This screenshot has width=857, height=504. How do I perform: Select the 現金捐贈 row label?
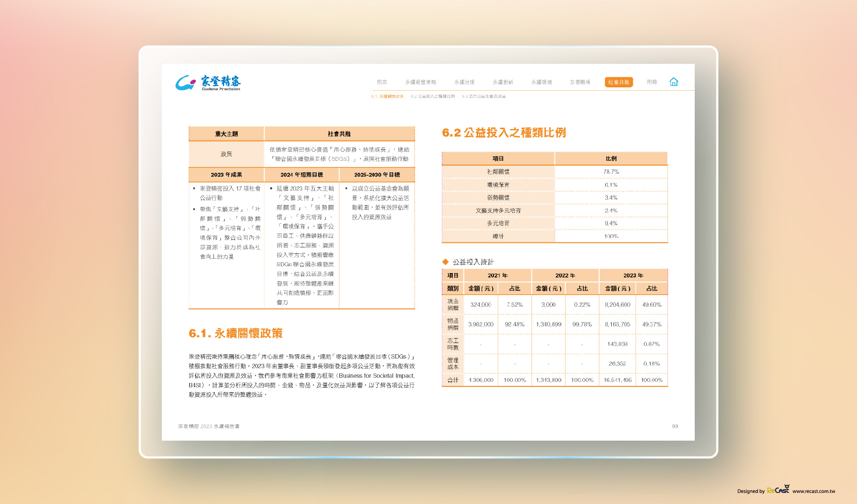pos(453,305)
